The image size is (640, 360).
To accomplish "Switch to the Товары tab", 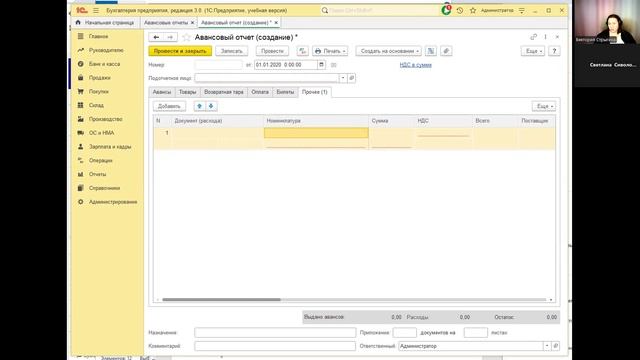I will [x=187, y=92].
